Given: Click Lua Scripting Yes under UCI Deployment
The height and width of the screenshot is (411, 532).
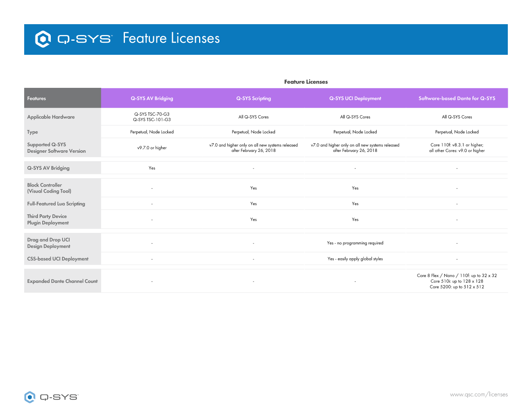Looking at the screenshot, I should click(x=355, y=203).
